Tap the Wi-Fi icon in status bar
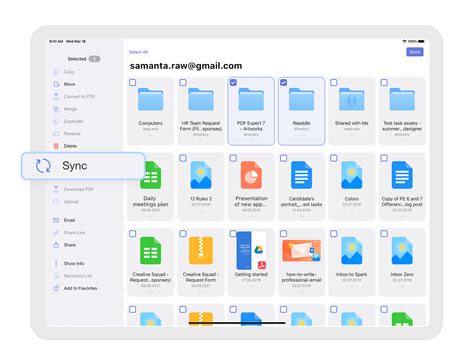 [405, 41]
